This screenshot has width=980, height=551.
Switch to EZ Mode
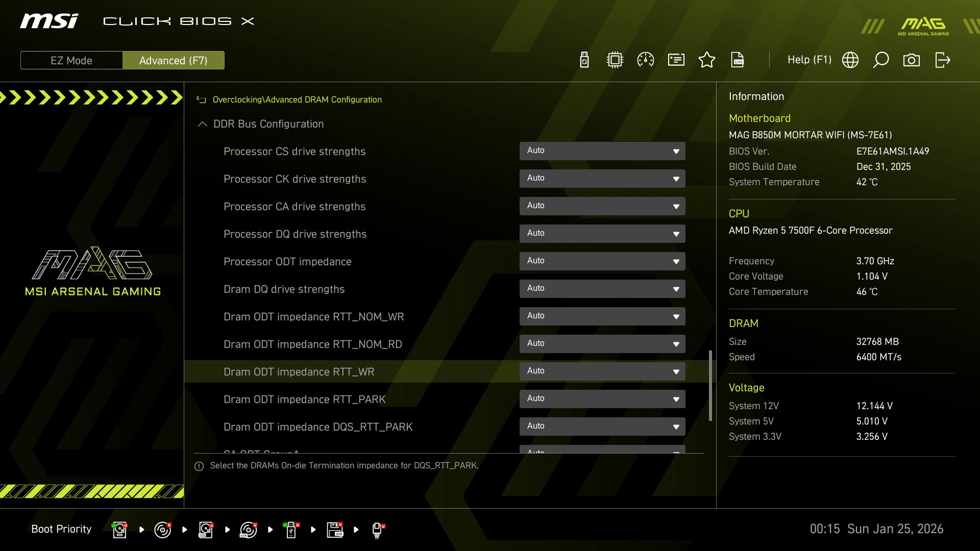click(x=71, y=60)
